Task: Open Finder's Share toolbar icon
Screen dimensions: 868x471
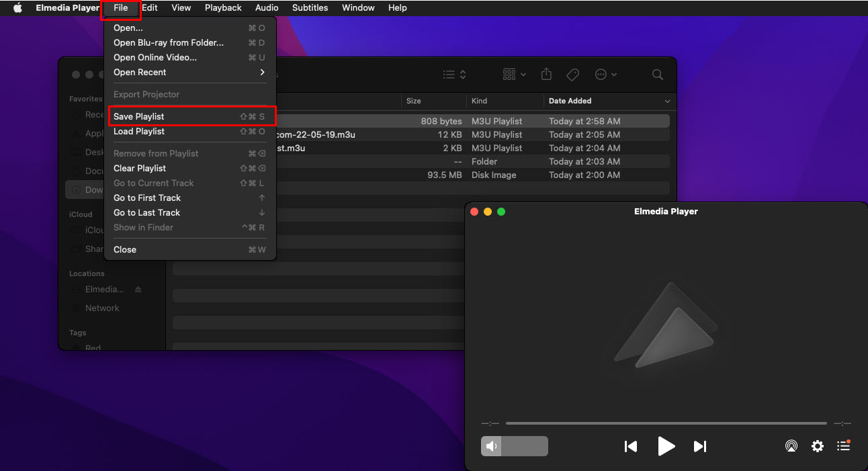Action: click(x=546, y=74)
